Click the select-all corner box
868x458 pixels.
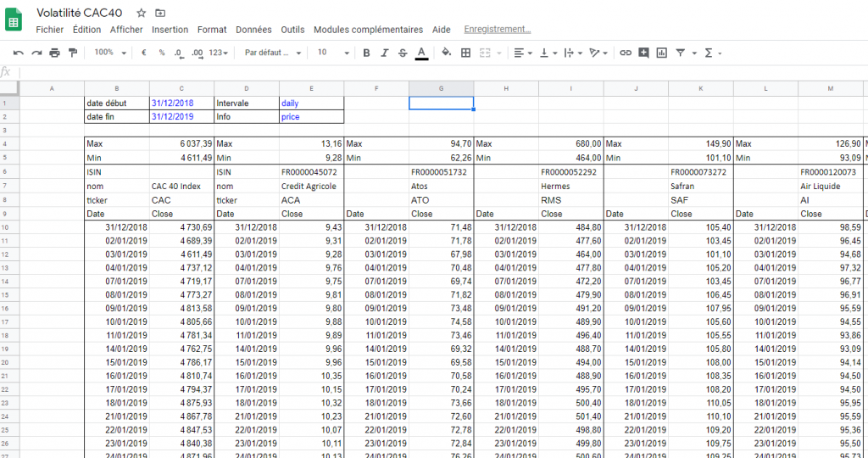tap(9, 88)
